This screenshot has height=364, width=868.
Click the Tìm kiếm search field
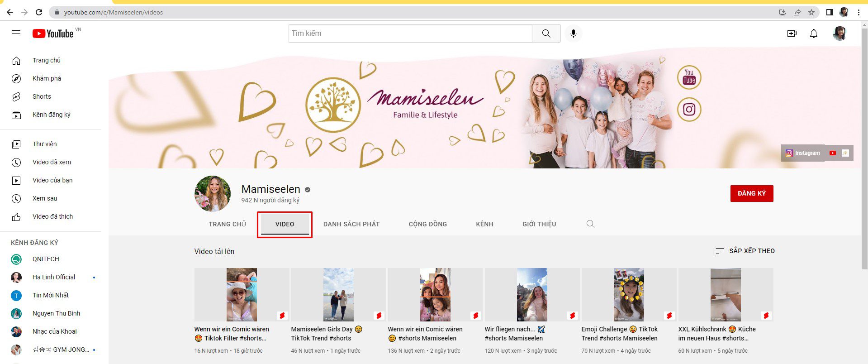[x=410, y=34]
